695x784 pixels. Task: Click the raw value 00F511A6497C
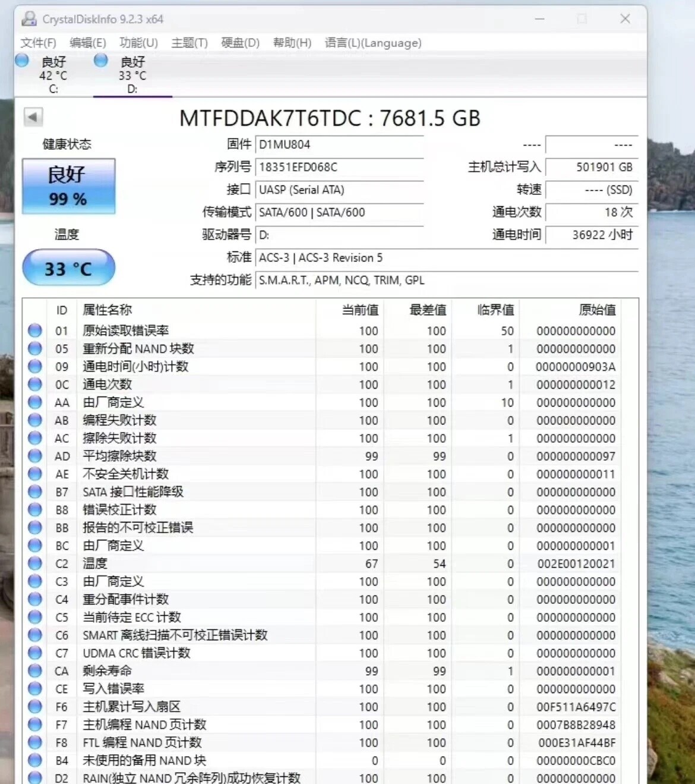pos(576,707)
